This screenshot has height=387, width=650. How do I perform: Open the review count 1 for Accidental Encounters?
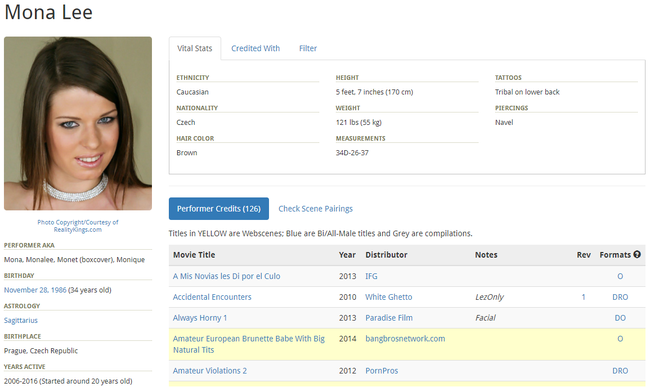pyautogui.click(x=583, y=297)
